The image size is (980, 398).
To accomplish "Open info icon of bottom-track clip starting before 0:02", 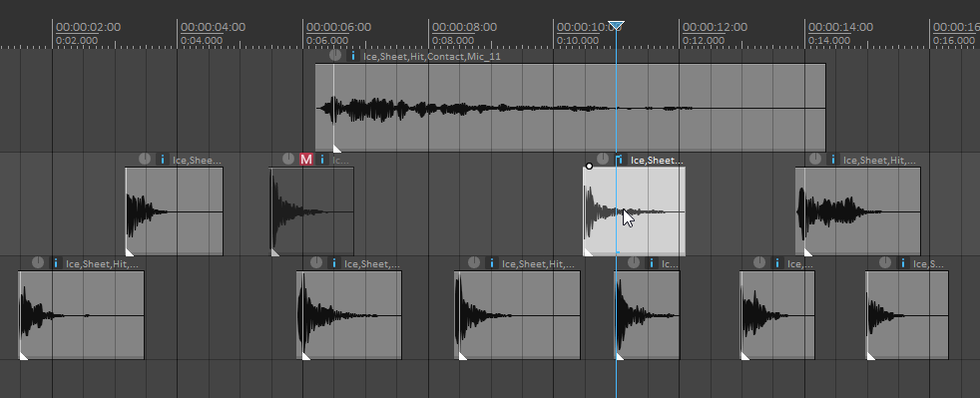I will pos(56,263).
